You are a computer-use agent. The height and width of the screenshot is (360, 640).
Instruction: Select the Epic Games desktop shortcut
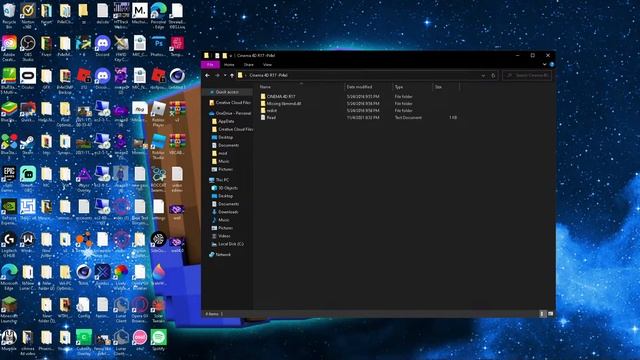click(9, 179)
